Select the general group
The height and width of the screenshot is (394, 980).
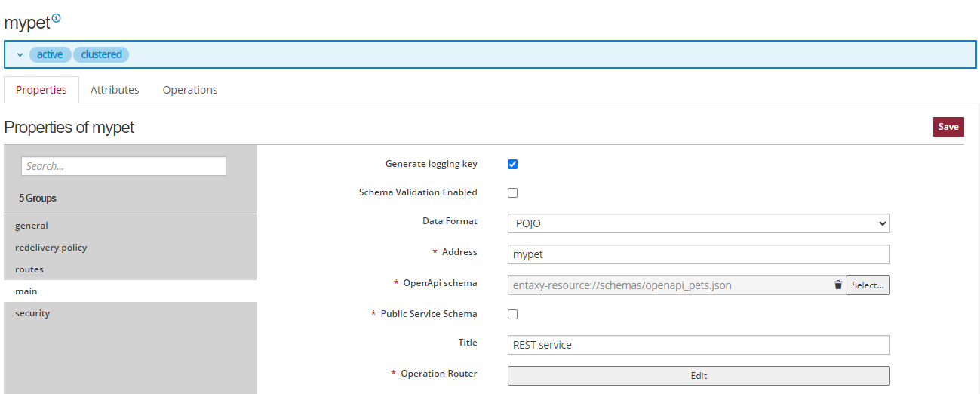[x=32, y=226]
